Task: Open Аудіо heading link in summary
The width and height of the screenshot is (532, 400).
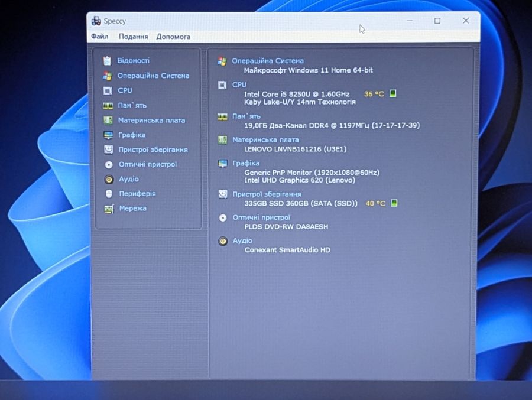Action: coord(242,240)
